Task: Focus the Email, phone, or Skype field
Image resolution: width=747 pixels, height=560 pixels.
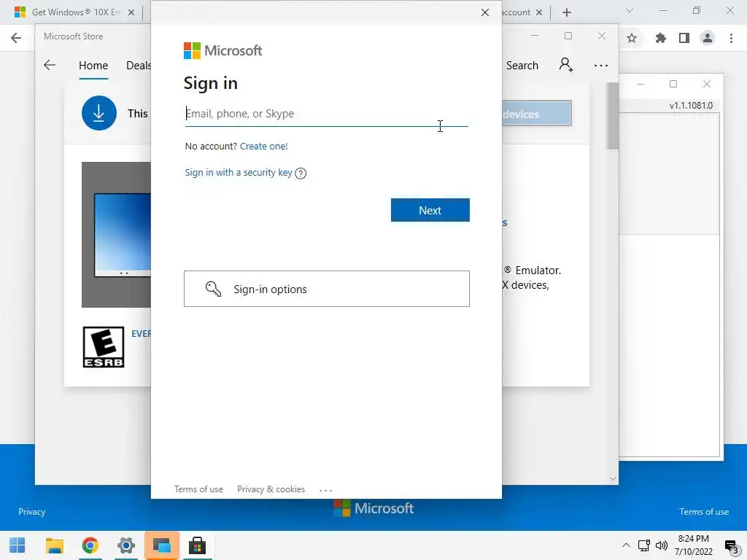Action: (x=326, y=114)
